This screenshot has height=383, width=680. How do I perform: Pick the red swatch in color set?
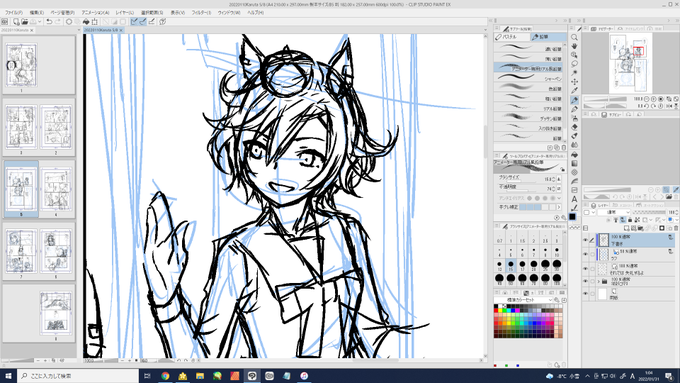pos(497,311)
